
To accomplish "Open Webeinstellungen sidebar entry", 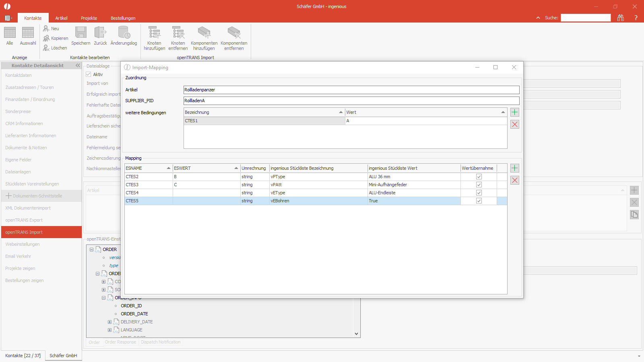I will click(x=41, y=244).
